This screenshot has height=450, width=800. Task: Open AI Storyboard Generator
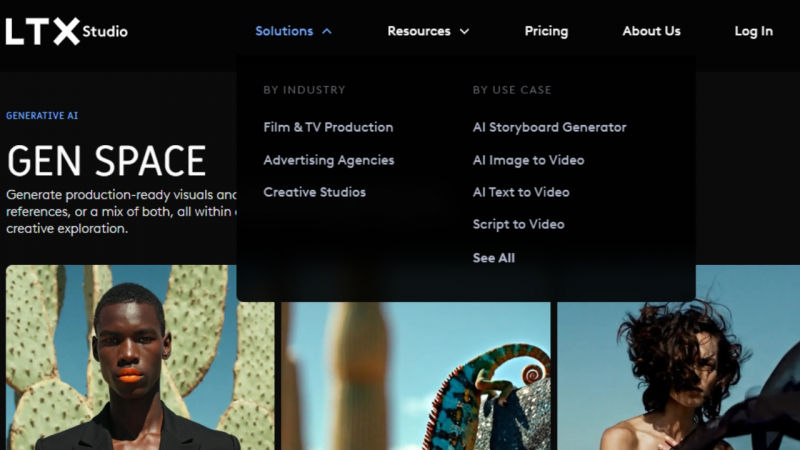tap(549, 128)
